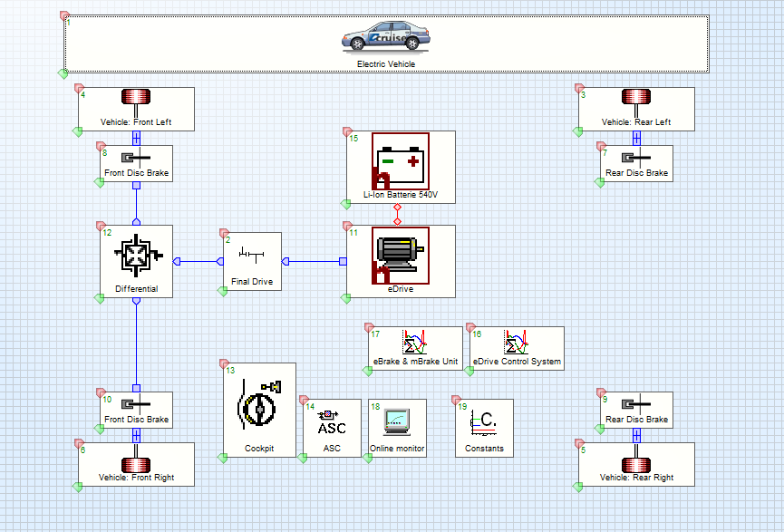Click the red pin on the Differential block
This screenshot has width=784, height=532.
click(x=101, y=226)
